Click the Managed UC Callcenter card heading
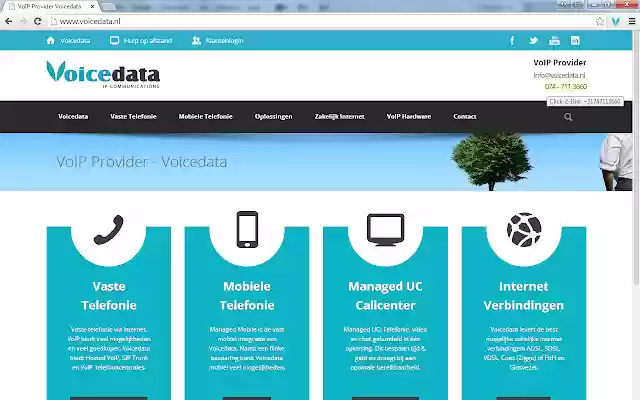640x400 pixels. pos(385,296)
